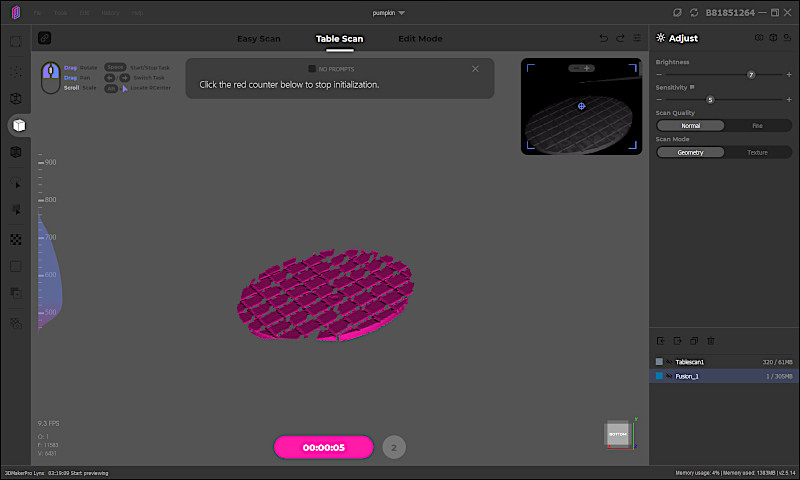The image size is (800, 480).
Task: Open the Tools menu
Action: tap(60, 13)
